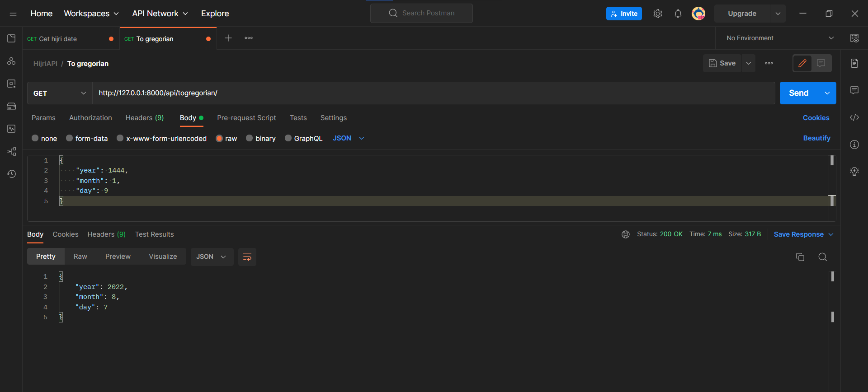Search in response body icon
This screenshot has width=868, height=392.
(x=823, y=257)
